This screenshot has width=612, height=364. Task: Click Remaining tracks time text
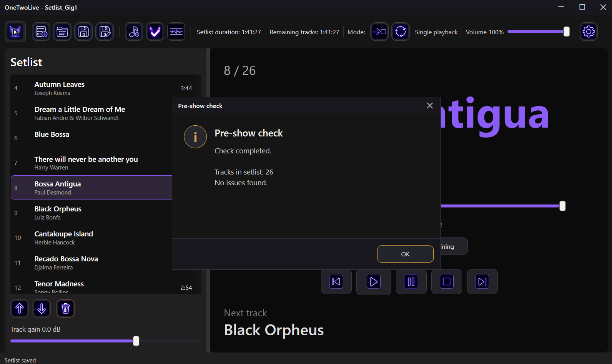pyautogui.click(x=304, y=32)
